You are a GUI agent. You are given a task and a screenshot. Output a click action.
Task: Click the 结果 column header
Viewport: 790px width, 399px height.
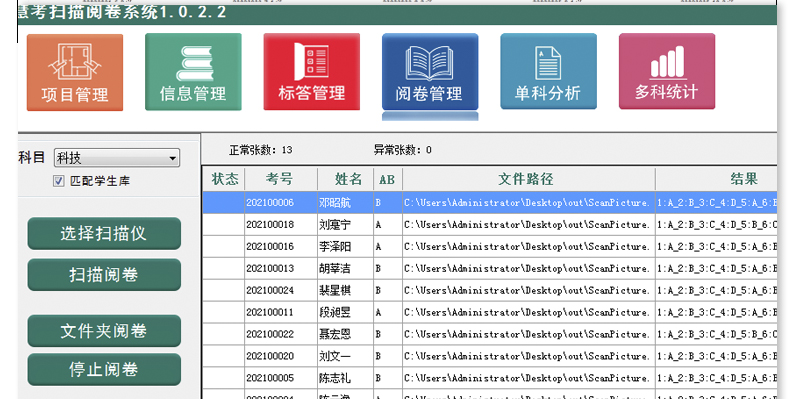click(716, 179)
